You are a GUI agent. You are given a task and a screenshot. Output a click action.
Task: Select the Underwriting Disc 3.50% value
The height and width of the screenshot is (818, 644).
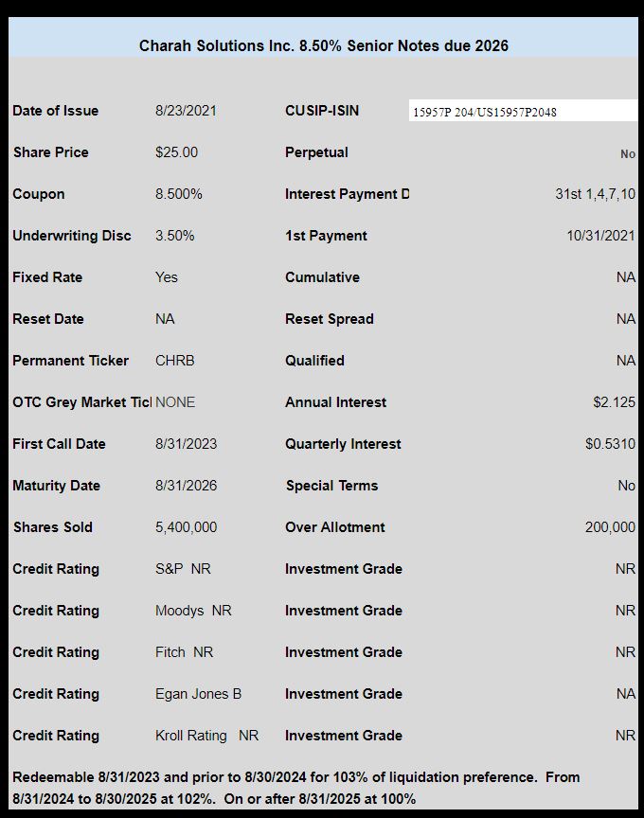click(175, 236)
